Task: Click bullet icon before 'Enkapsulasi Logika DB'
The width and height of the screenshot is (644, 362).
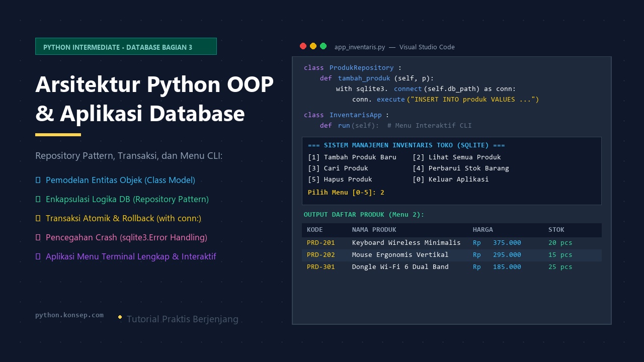Action: pyautogui.click(x=38, y=199)
